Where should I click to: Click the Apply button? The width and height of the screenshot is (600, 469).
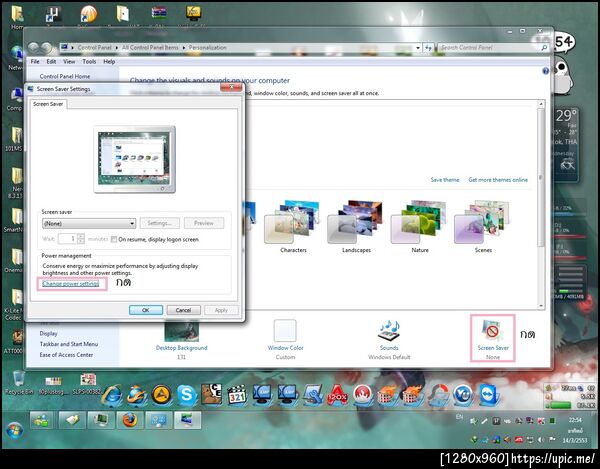tap(221, 310)
